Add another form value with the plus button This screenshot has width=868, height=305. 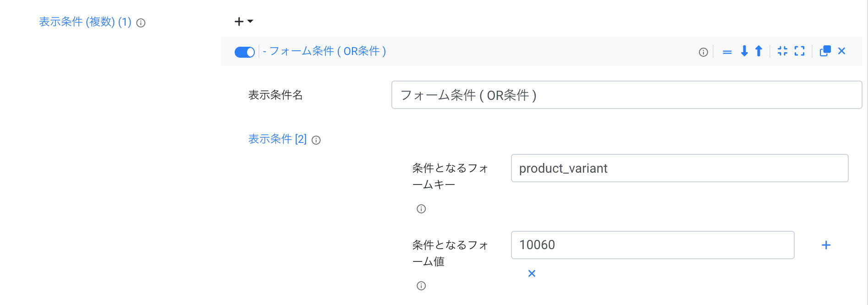click(826, 245)
